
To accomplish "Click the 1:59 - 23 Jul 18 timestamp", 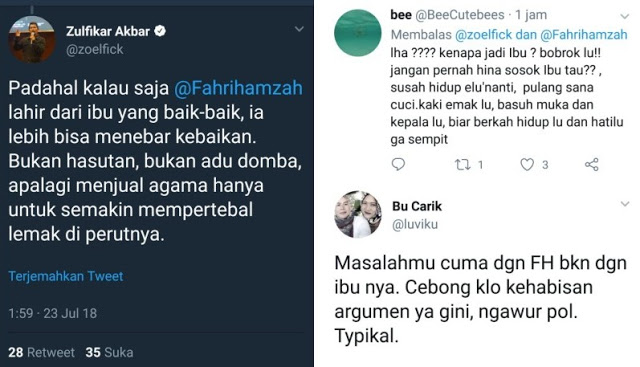I will [53, 314].
